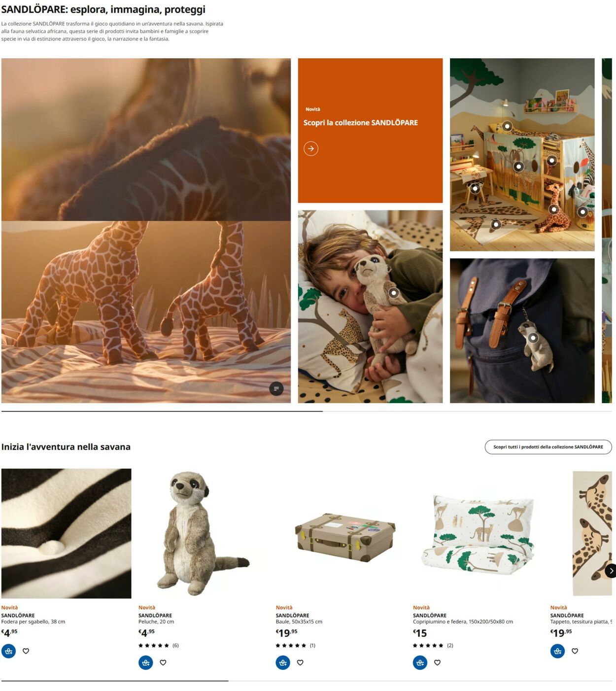This screenshot has height=691, width=616.
Task: Favorite the Tappeto rug with the heart
Action: coord(575,651)
